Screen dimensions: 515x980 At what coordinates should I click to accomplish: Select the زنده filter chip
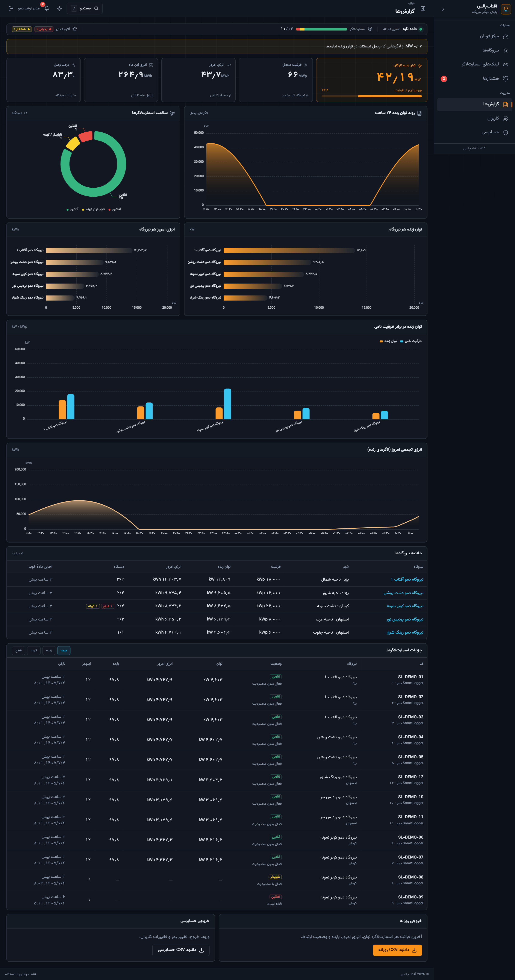click(49, 650)
